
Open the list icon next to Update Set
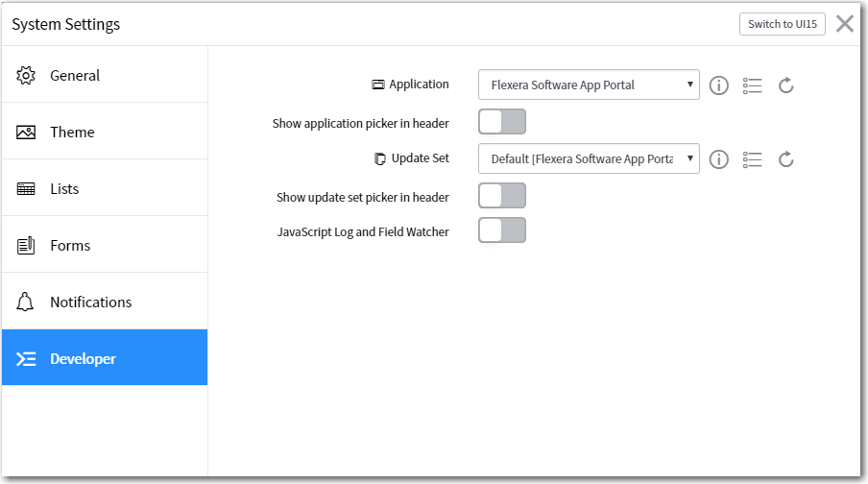point(753,159)
